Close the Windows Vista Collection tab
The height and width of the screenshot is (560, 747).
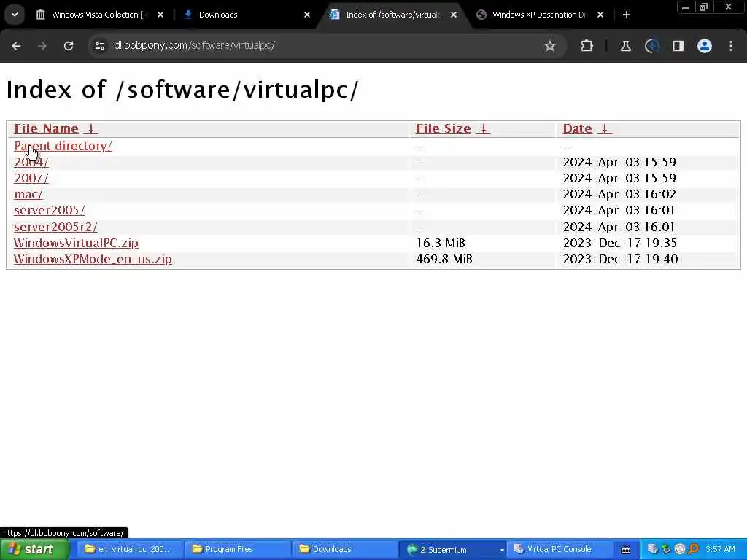tap(160, 15)
